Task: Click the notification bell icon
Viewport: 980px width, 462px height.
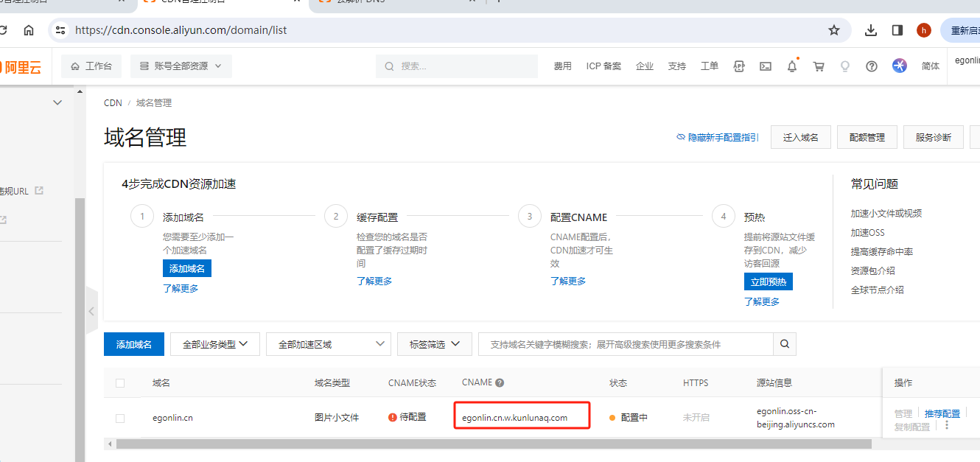Action: [x=792, y=66]
